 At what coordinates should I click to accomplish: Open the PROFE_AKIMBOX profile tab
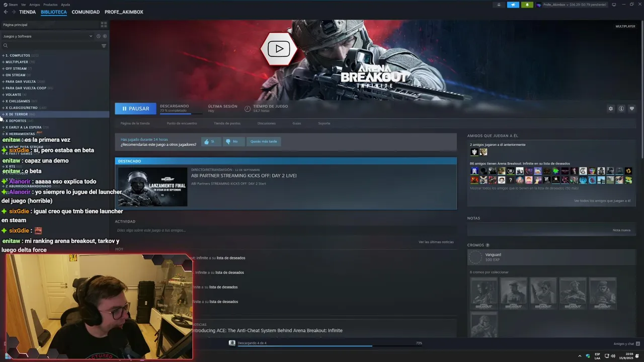pyautogui.click(x=124, y=12)
